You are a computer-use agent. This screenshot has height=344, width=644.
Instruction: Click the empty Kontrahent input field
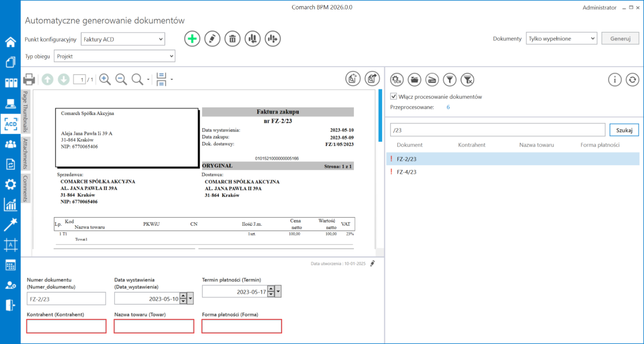pyautogui.click(x=67, y=326)
